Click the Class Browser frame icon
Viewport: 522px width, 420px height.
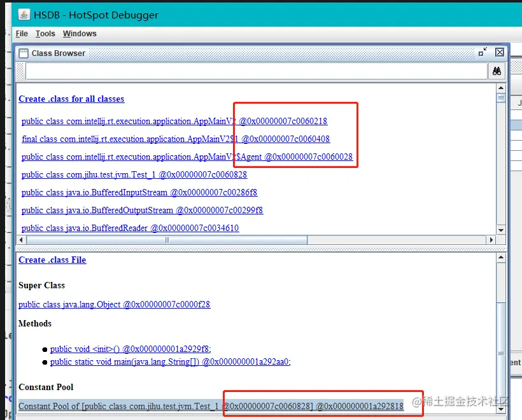24,53
